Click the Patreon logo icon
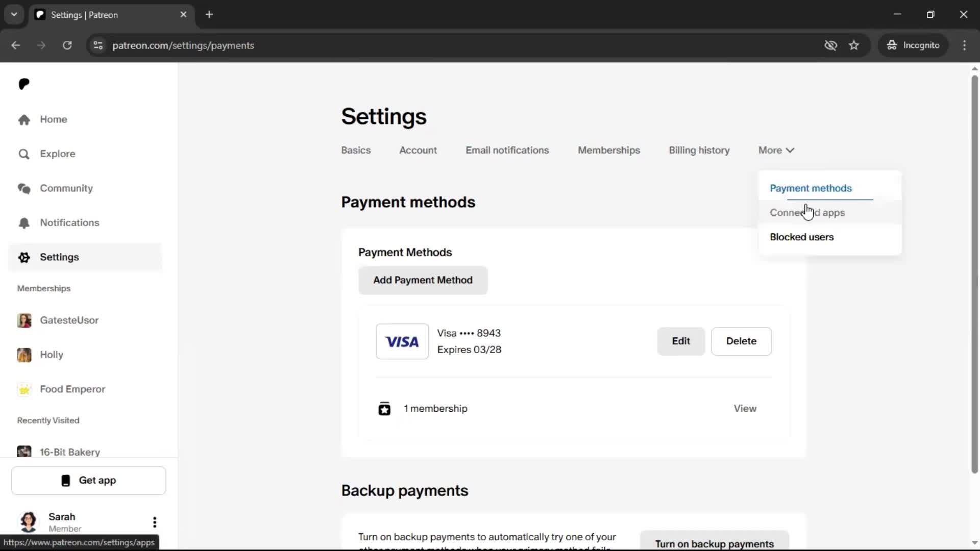The height and width of the screenshot is (551, 980). click(x=24, y=84)
